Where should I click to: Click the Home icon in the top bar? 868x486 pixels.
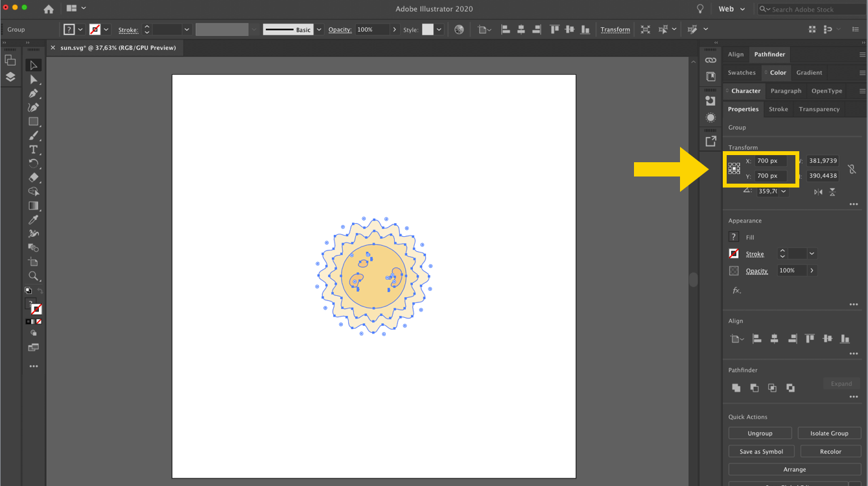point(49,9)
